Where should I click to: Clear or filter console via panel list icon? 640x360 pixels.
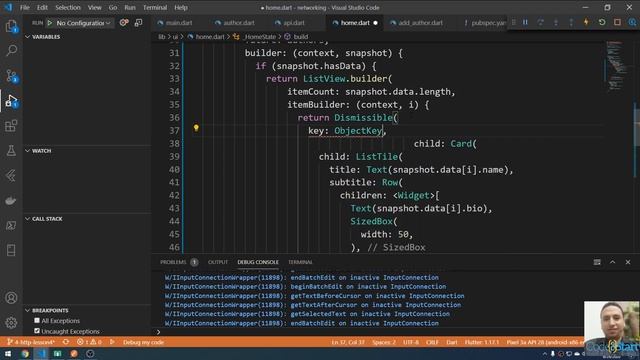pyautogui.click(x=597, y=262)
